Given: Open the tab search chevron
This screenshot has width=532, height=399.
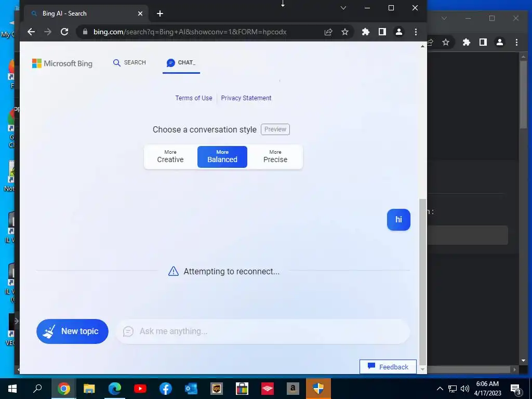Looking at the screenshot, I should click(x=343, y=8).
